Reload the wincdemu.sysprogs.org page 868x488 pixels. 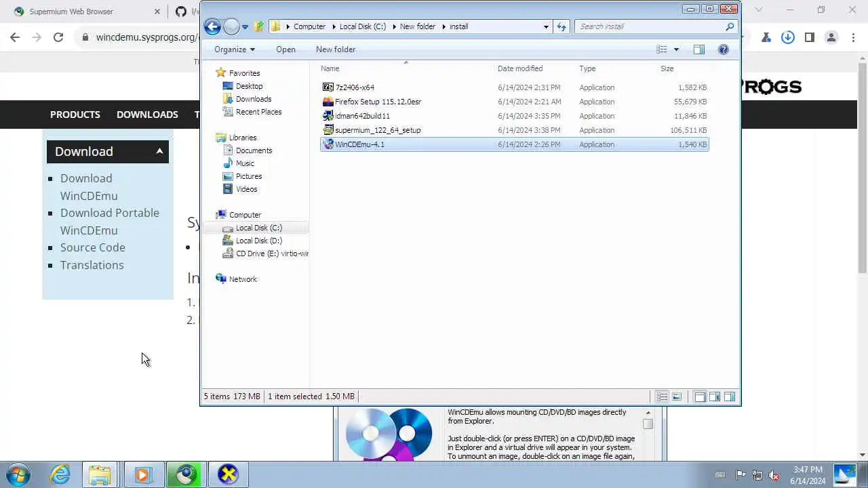click(x=58, y=37)
